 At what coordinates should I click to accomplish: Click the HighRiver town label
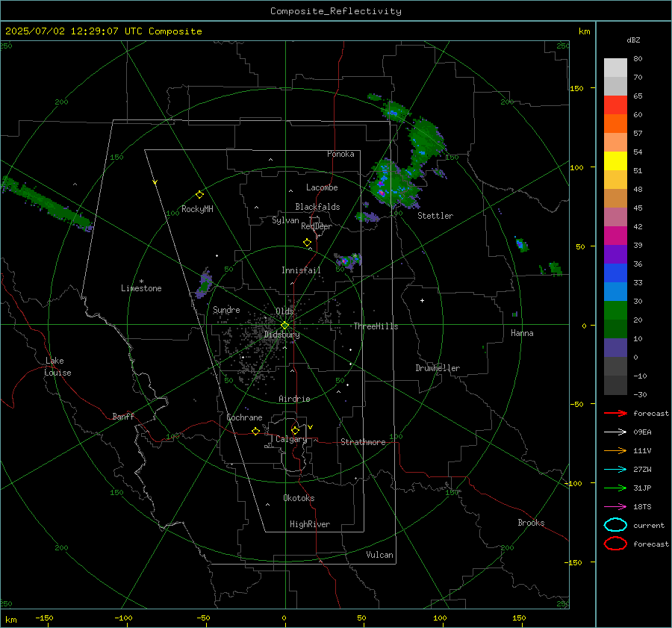pyautogui.click(x=310, y=524)
